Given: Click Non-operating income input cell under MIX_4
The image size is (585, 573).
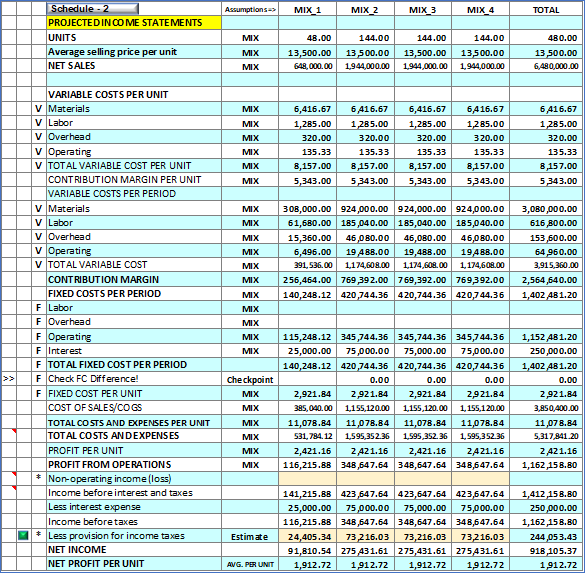Looking at the screenshot, I should [481, 479].
